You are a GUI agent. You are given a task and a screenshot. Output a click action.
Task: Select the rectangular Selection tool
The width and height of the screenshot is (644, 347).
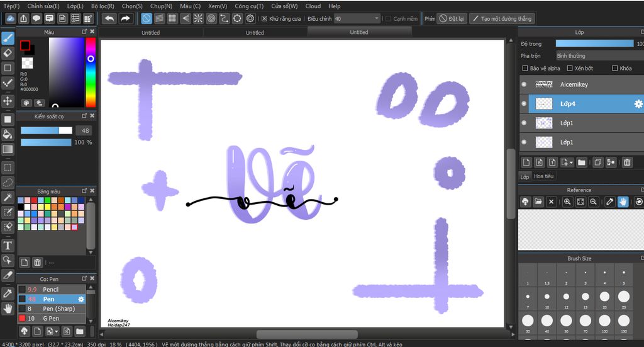click(x=8, y=168)
